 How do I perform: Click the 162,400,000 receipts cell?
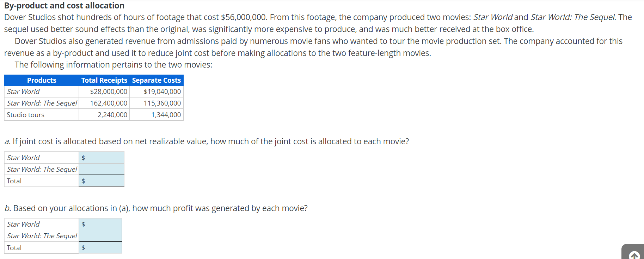pyautogui.click(x=104, y=103)
